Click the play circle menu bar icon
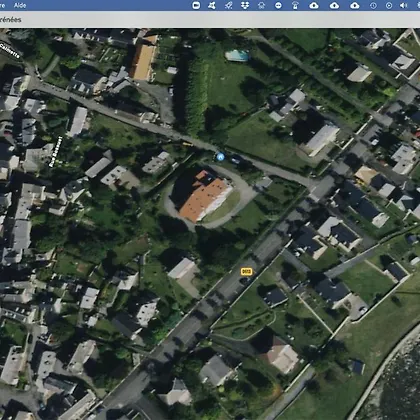 389,5
